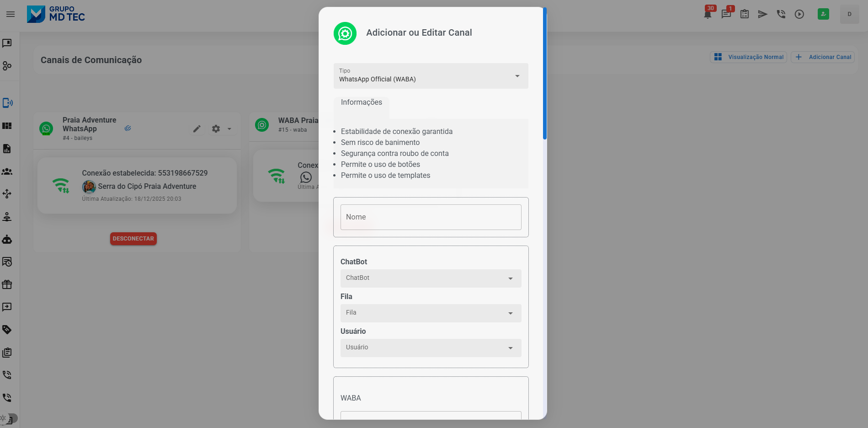
Task: Click into the Nome input field
Action: [431, 217]
